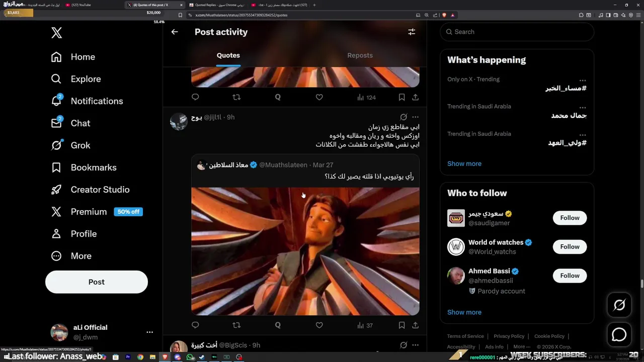Open Steam from the taskbar
Viewport: 644px width, 362px height.
202,357
